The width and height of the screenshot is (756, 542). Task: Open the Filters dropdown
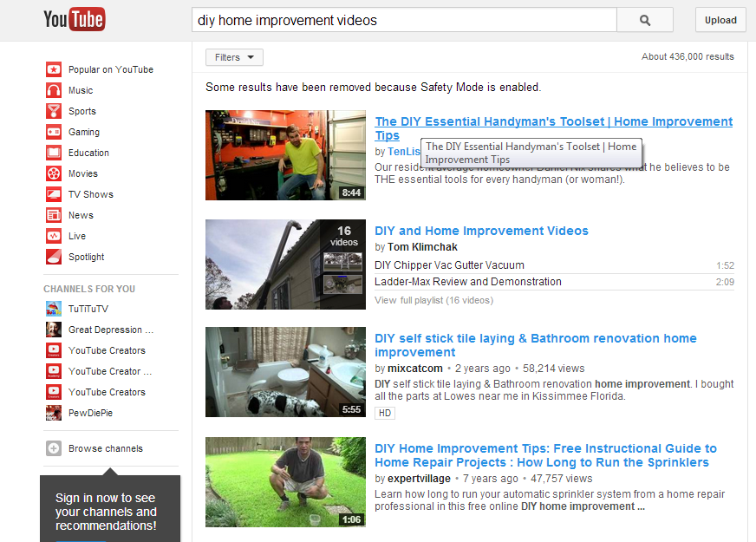[x=234, y=57]
